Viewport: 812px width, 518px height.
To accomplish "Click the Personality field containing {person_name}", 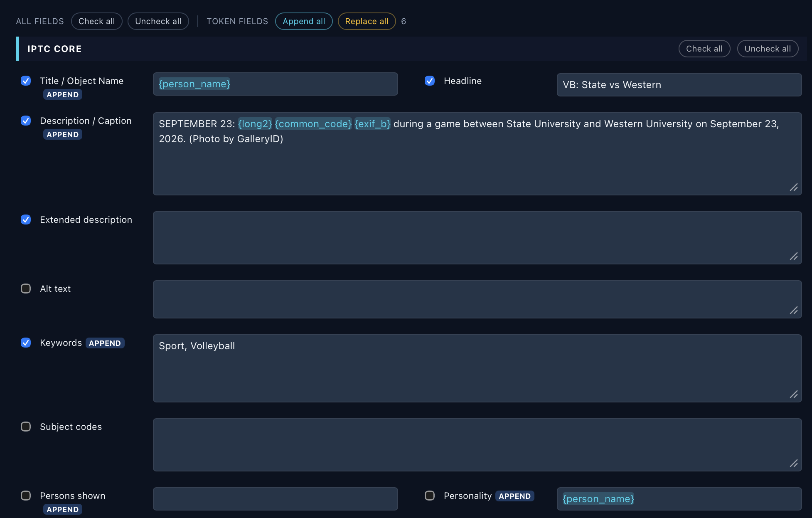I will [x=679, y=499].
